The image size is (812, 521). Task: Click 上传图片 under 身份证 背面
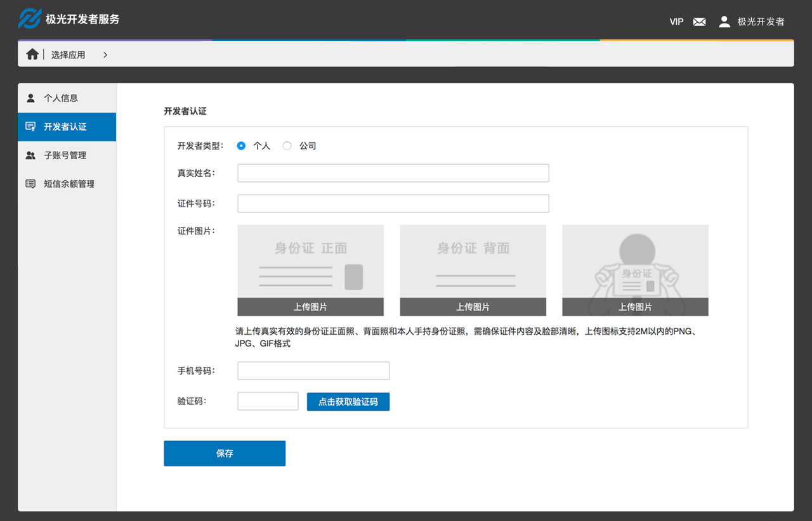(x=473, y=307)
